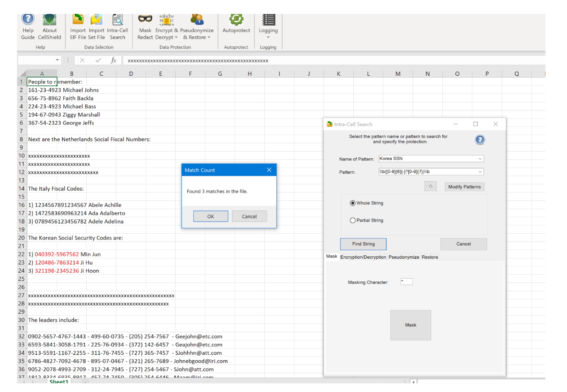
Task: Click the Find String button
Action: click(363, 244)
